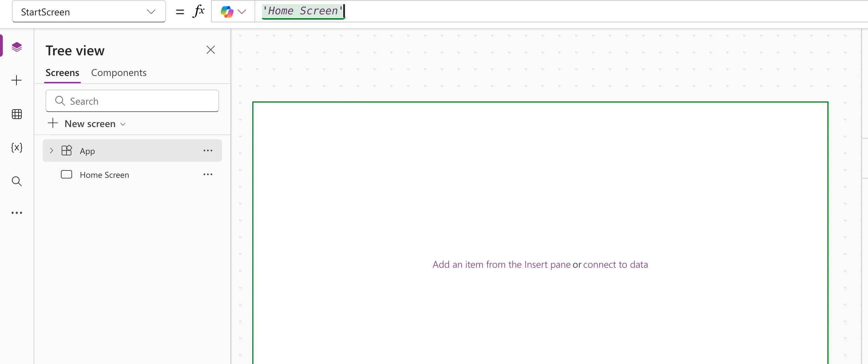Image resolution: width=868 pixels, height=364 pixels.
Task: Open the New screen menu
Action: click(86, 124)
